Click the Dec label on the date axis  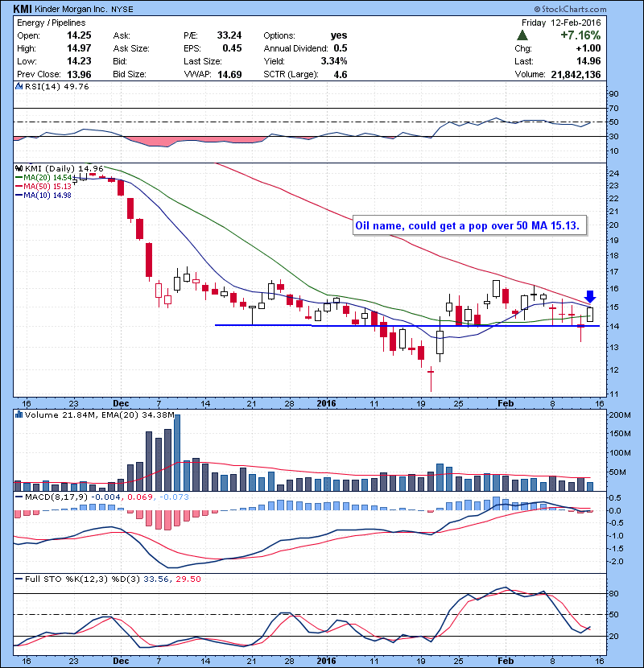coord(122,402)
